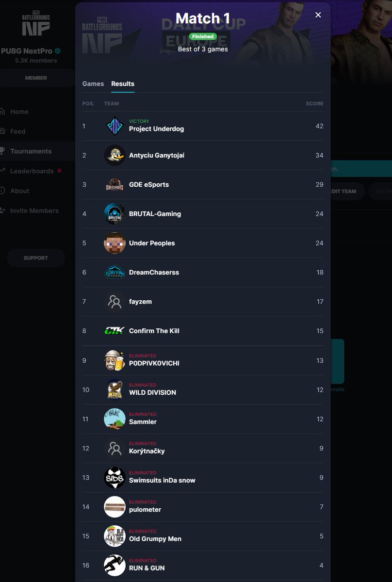Click the SCORE column header
The height and width of the screenshot is (582, 392).
pyautogui.click(x=314, y=104)
